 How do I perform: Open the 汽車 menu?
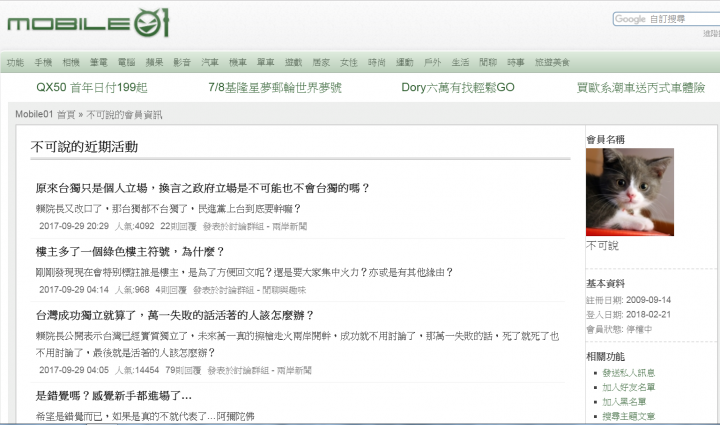[210, 62]
